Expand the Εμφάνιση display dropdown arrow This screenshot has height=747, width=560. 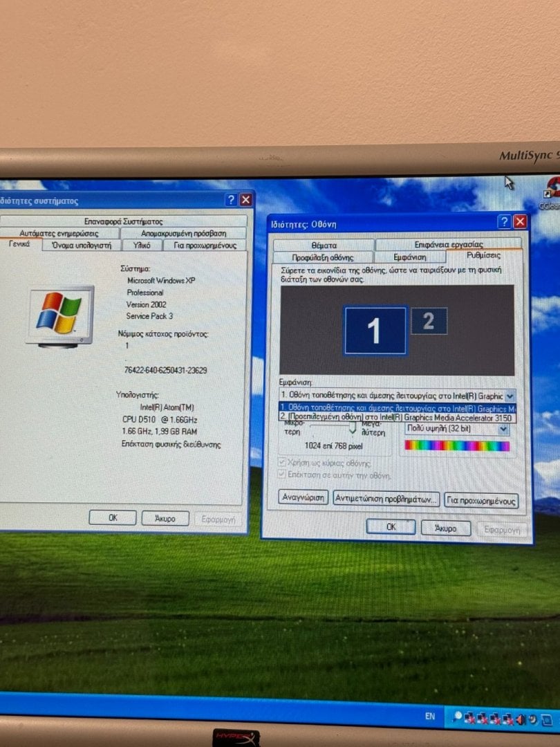[510, 396]
